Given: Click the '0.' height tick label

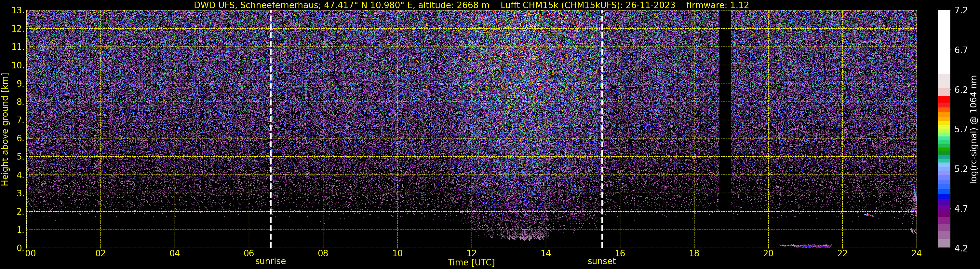Looking at the screenshot, I should [20, 248].
